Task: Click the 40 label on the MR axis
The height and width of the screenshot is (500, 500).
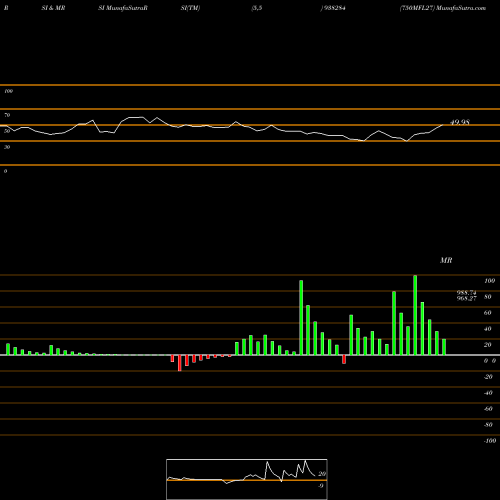Action: tap(488, 329)
